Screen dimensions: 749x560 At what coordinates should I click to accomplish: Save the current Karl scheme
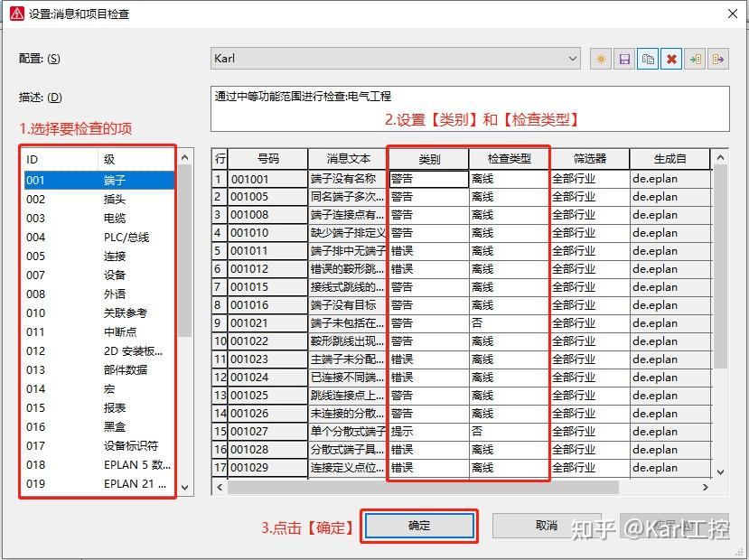(624, 58)
